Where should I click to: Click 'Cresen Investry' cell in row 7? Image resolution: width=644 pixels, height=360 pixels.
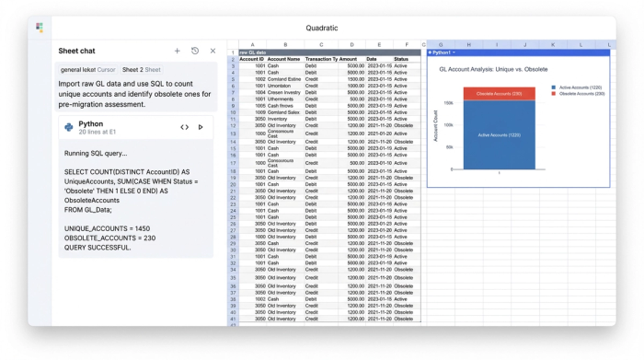pyautogui.click(x=284, y=92)
